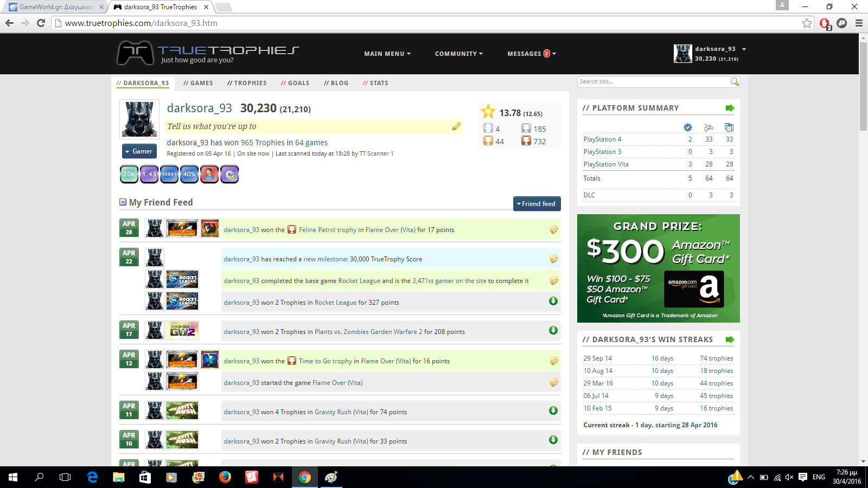This screenshot has height=488, width=868.
Task: Click the 1.43 ratio badge
Action: 149,174
